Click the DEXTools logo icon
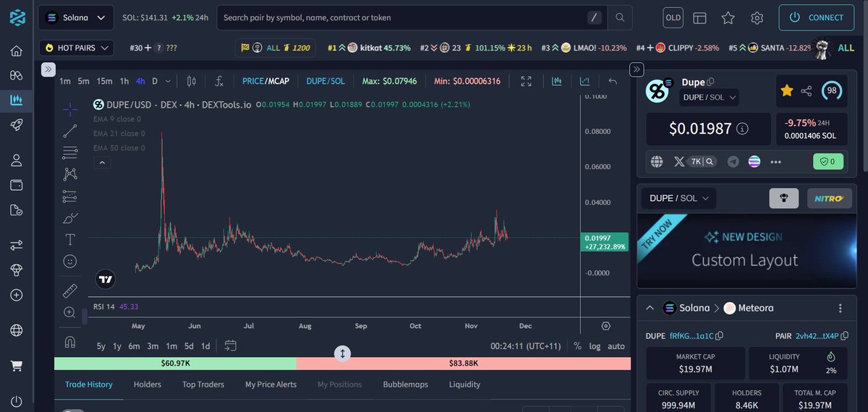 coord(17,17)
